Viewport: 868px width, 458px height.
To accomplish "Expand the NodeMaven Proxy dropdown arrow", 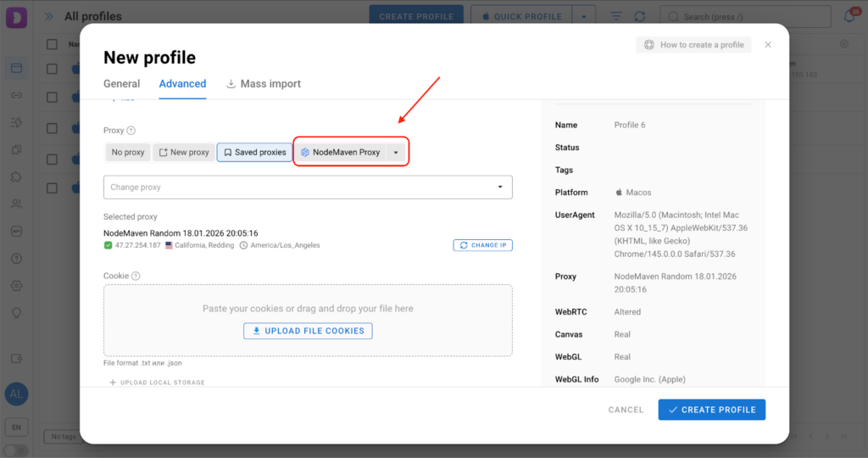I will click(x=396, y=153).
